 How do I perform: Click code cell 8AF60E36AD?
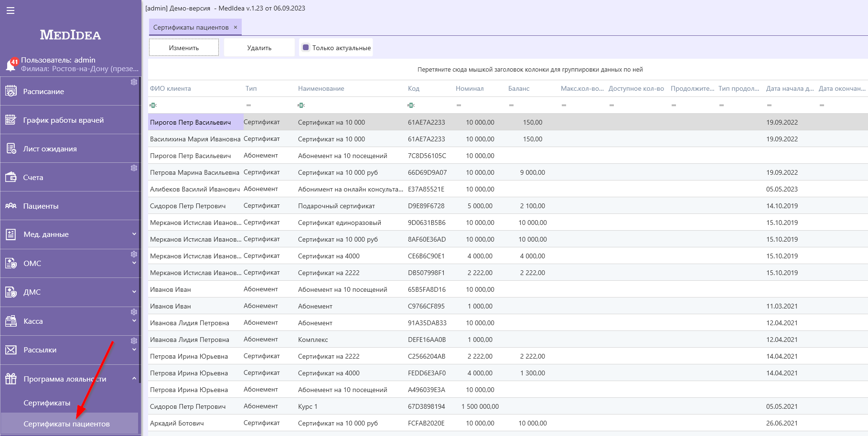point(427,239)
